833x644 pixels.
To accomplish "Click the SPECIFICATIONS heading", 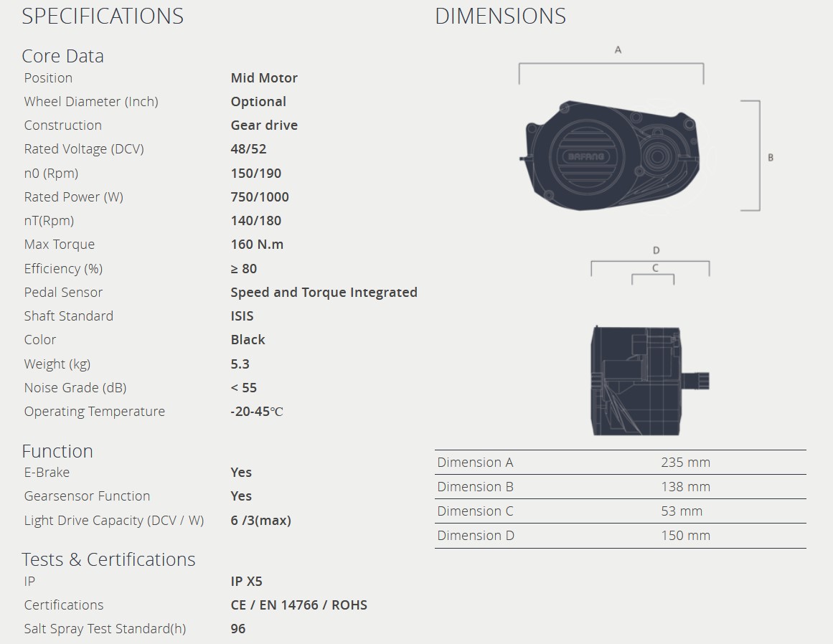I will pyautogui.click(x=103, y=16).
